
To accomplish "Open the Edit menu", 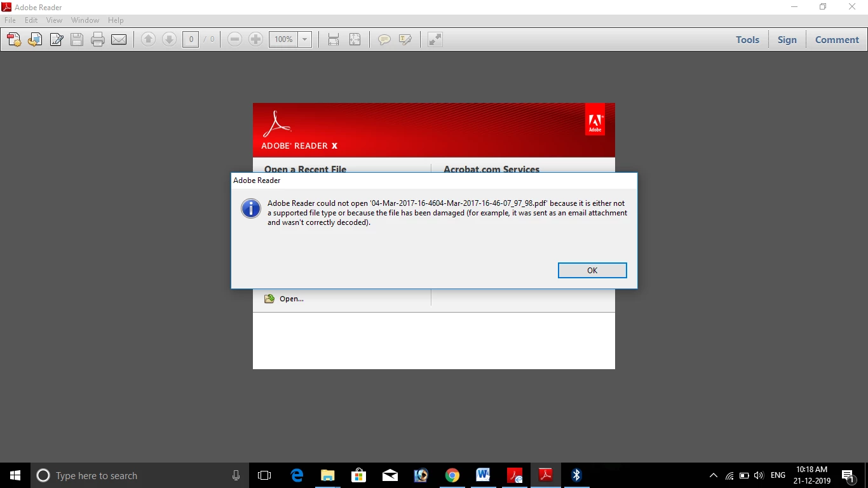I will coord(31,20).
